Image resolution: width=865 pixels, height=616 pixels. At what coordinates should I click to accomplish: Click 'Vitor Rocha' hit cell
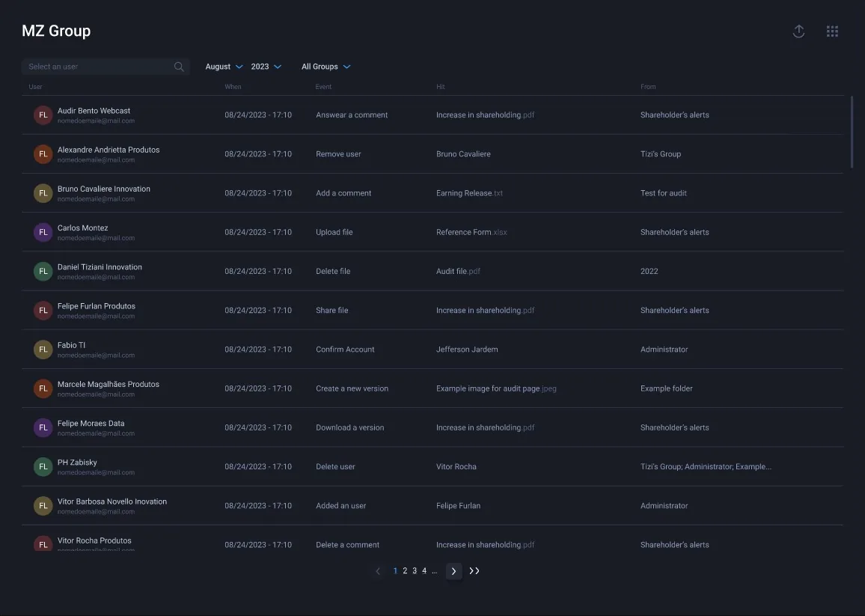pos(456,467)
